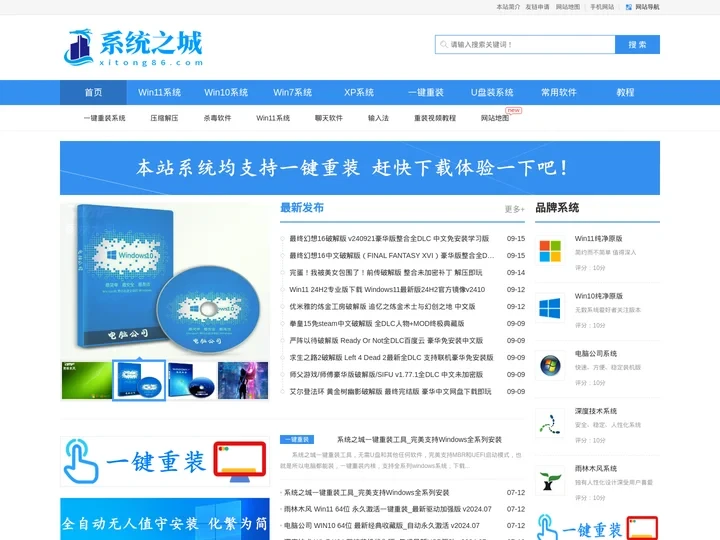Open 求生之路2破解版 Left 4 Dead article
Viewport: 720px width, 540px height.
coord(391,358)
